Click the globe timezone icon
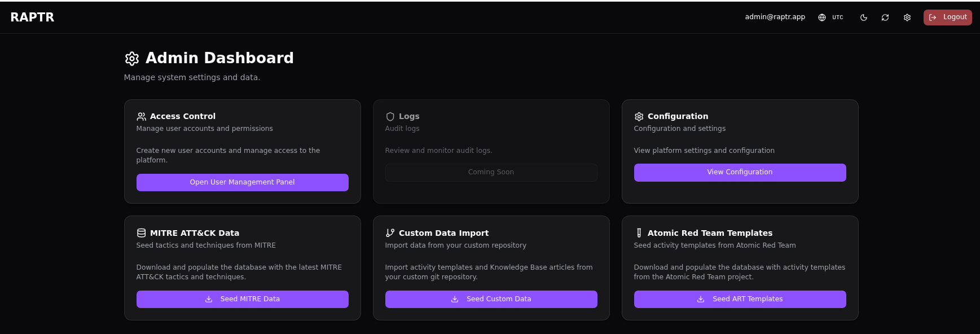 [822, 17]
